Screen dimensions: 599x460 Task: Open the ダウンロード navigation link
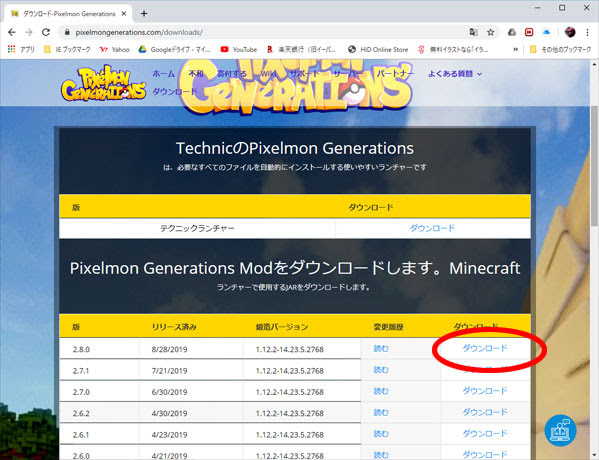(x=175, y=92)
